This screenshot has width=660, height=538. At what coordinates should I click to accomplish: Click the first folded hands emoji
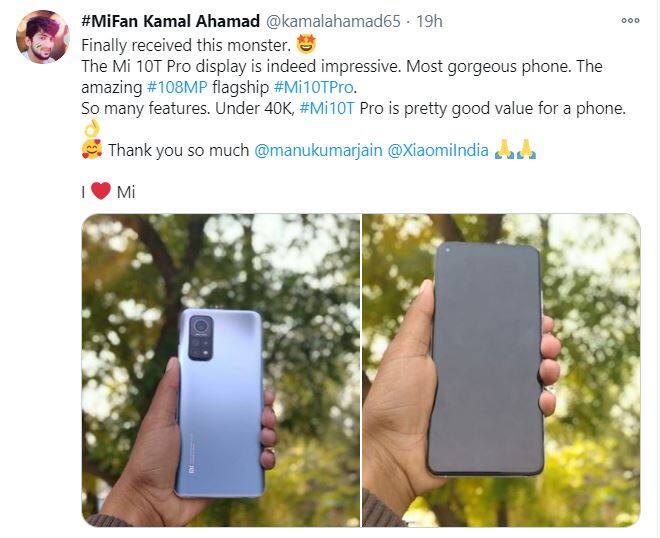[505, 149]
